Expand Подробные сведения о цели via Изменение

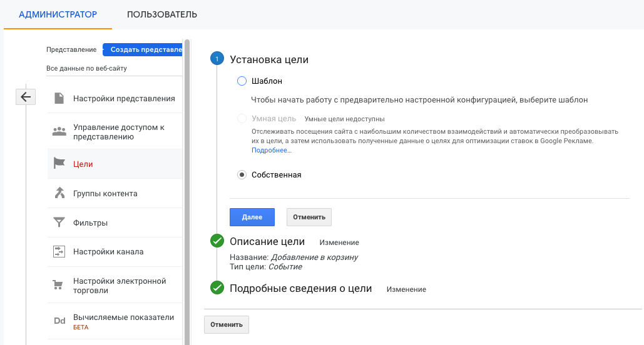(x=406, y=289)
